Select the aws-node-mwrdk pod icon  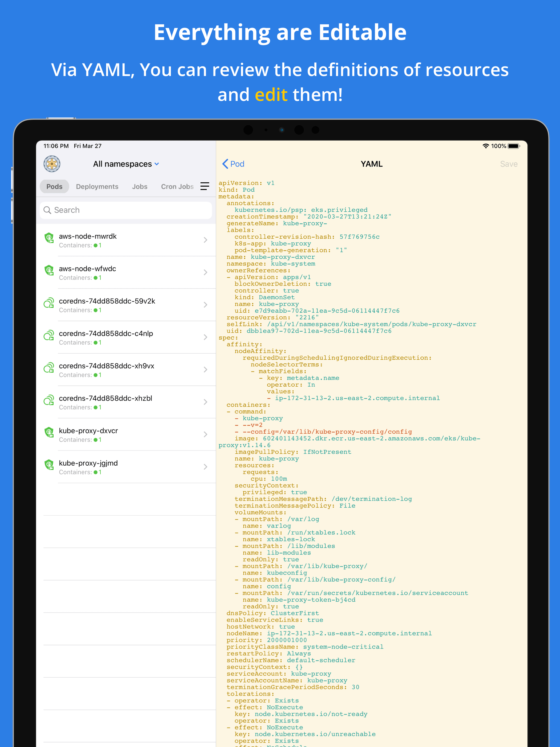pyautogui.click(x=49, y=238)
